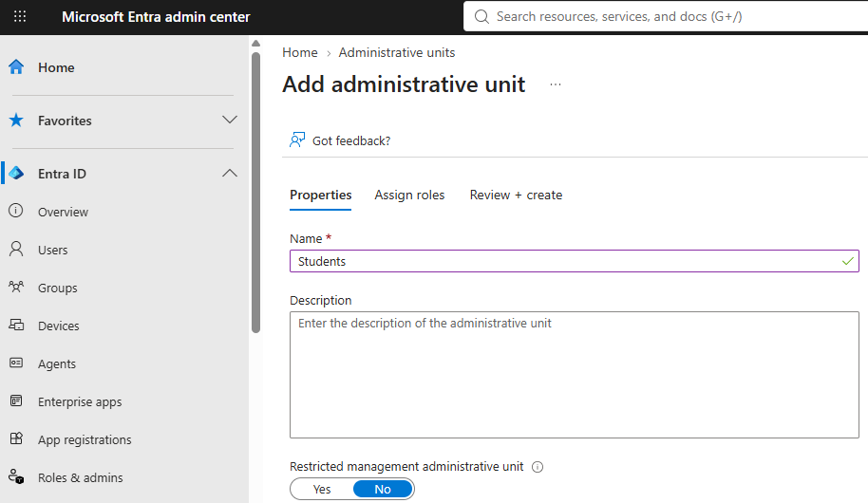Collapse the Entra ID section chevron
Screen dimensions: 868x503
point(230,173)
